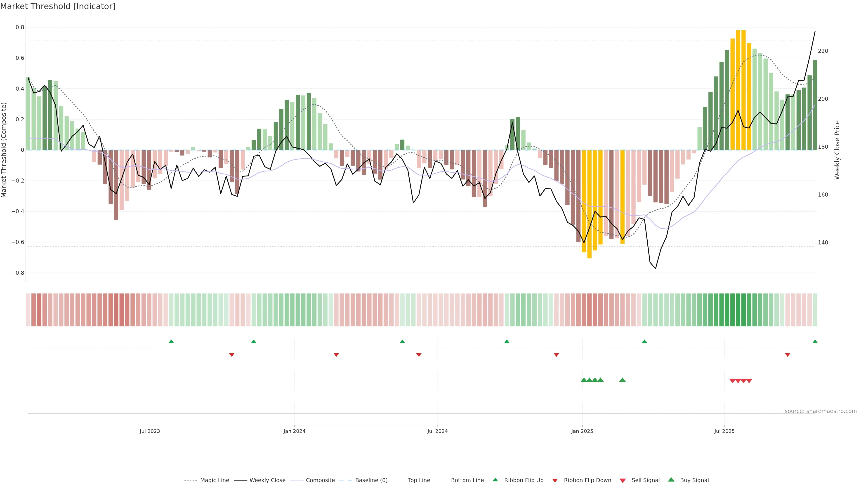Toggle the Weekly Close legend item

coord(267,480)
